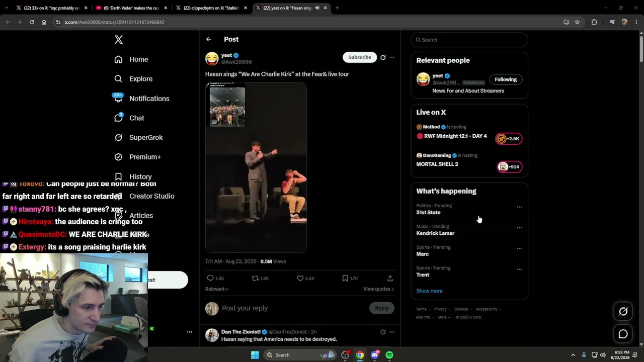Open the View quotes link
The image size is (644, 362).
pyautogui.click(x=378, y=289)
